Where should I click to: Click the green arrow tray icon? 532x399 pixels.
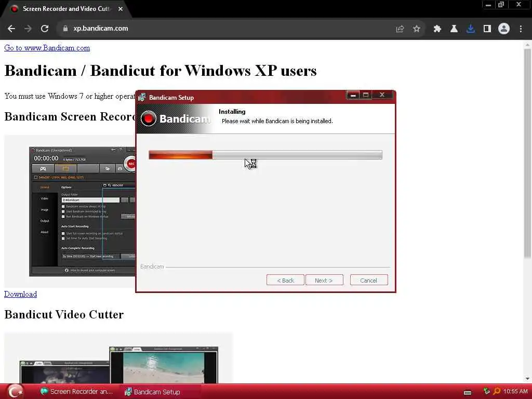[x=486, y=391]
